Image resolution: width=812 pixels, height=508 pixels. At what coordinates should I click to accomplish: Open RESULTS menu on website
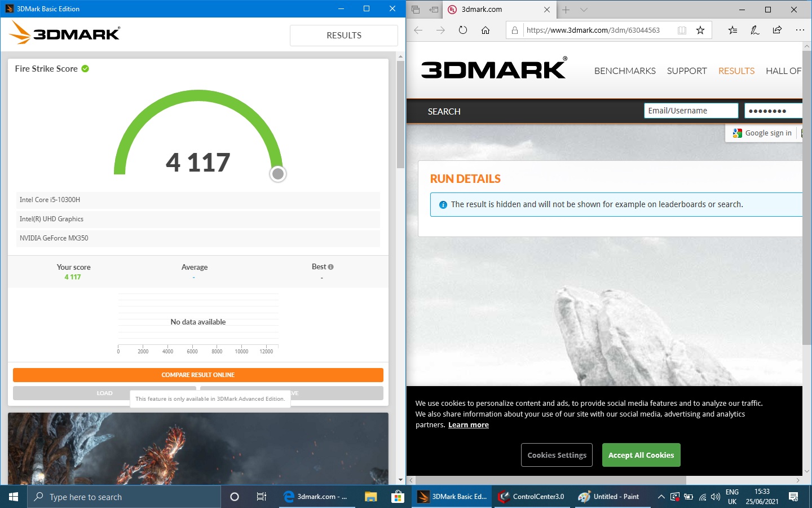coord(736,71)
